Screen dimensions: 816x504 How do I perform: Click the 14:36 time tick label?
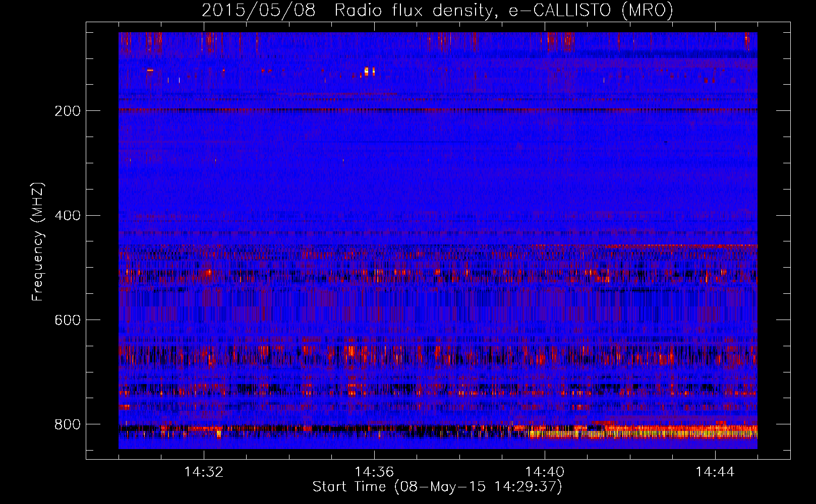click(x=374, y=472)
